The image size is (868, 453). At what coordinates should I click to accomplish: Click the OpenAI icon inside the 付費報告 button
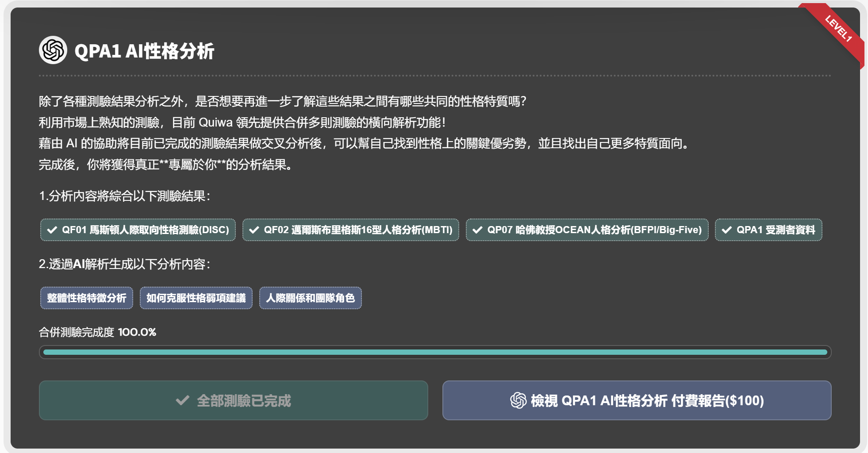[518, 400]
